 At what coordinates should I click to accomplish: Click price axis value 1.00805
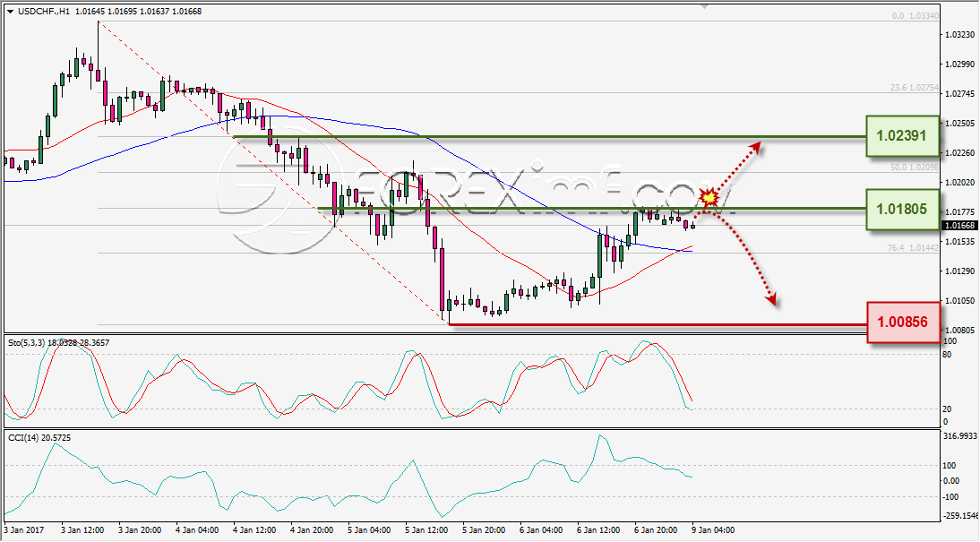[959, 330]
